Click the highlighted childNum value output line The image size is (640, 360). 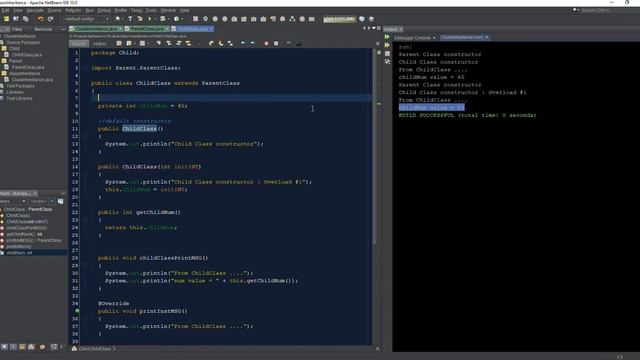coord(431,108)
